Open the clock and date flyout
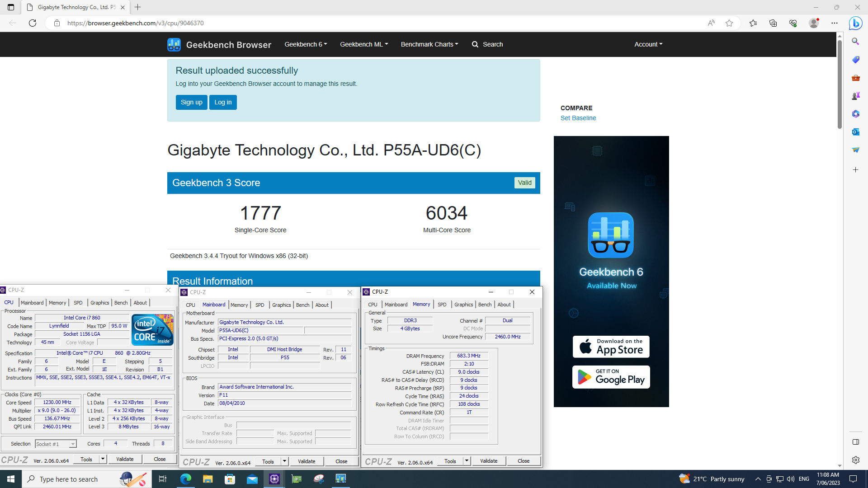This screenshot has width=868, height=488. click(x=828, y=479)
